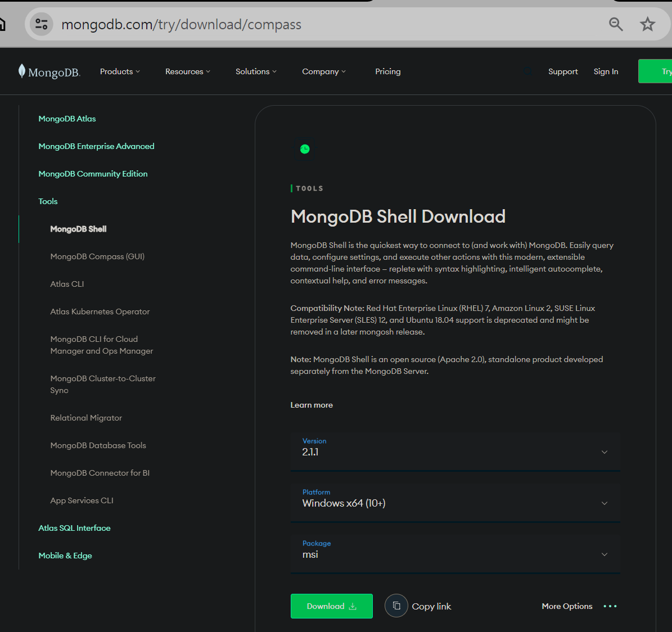Open App Services CLI sidebar item
This screenshot has height=632, width=672.
(82, 500)
